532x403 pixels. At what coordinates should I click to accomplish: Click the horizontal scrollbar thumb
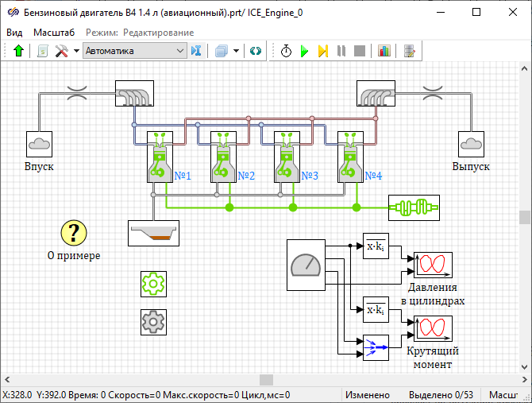pos(267,379)
